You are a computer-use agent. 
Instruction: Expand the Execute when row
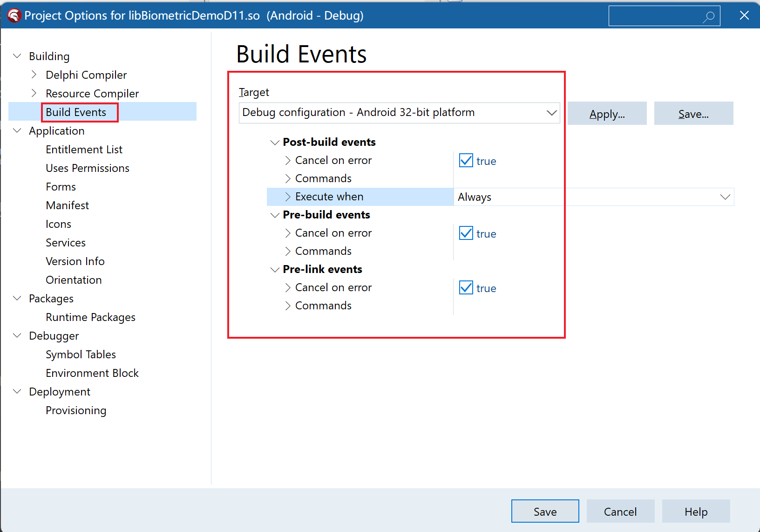coord(287,197)
